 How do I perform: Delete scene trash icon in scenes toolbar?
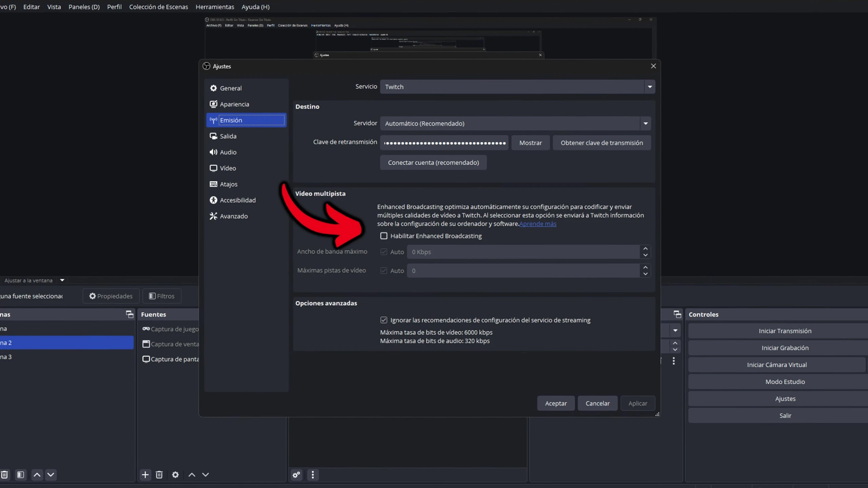pos(4,475)
